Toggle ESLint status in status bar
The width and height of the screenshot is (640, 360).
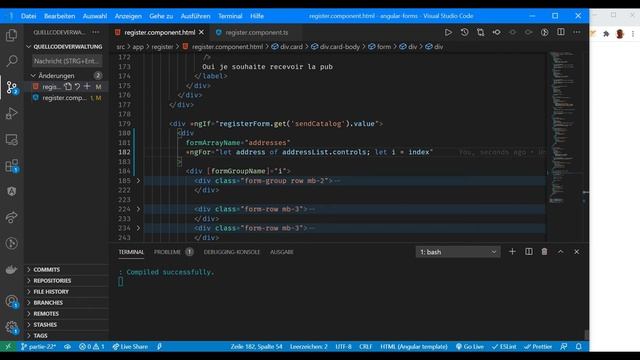tap(504, 347)
